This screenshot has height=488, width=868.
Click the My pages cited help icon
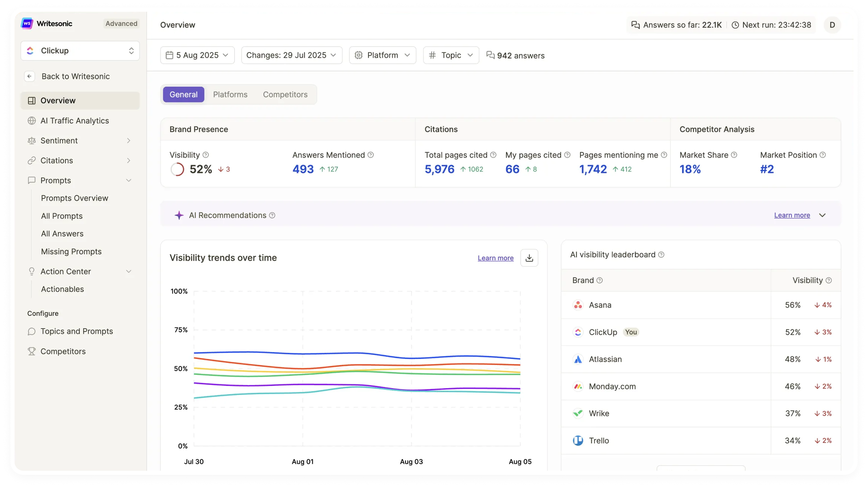coord(567,155)
